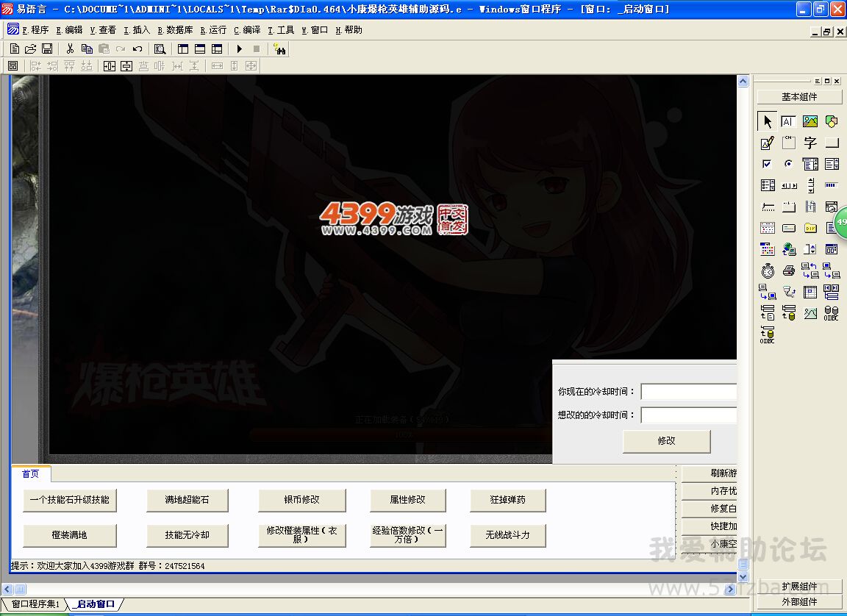This screenshot has width=847, height=616.
Task: Click the Cut scissors icon
Action: coord(71,49)
